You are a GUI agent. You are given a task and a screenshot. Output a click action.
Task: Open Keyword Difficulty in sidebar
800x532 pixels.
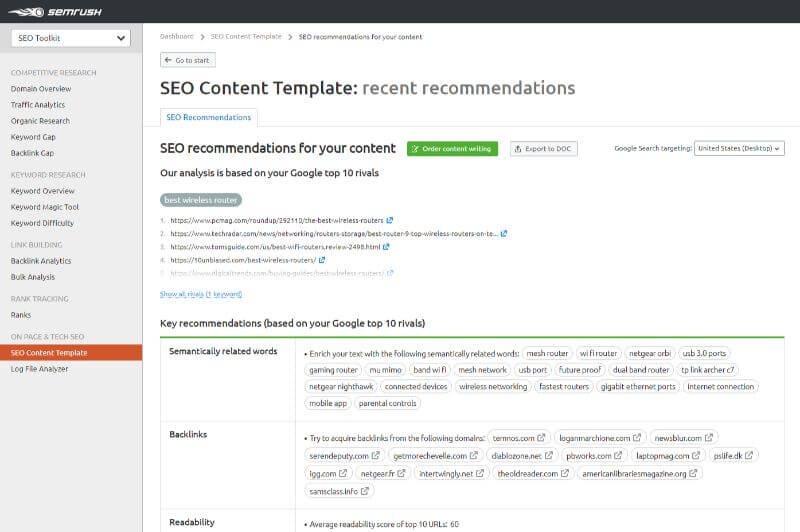(42, 223)
